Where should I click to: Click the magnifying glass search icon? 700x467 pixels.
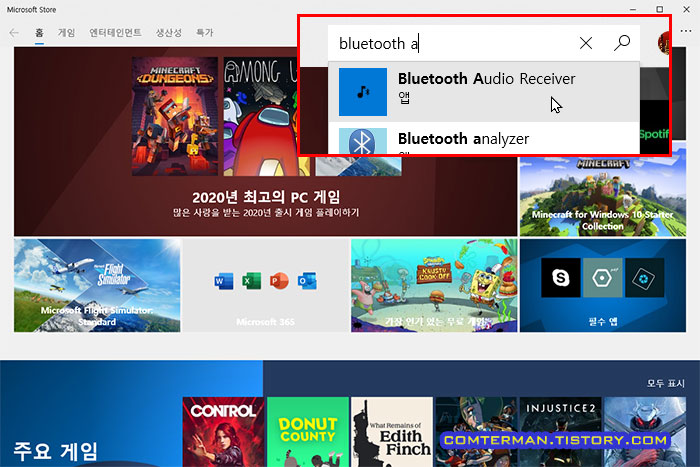(x=621, y=43)
